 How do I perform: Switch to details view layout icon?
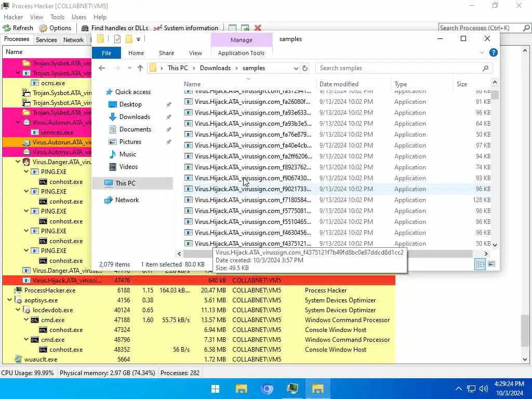click(480, 264)
